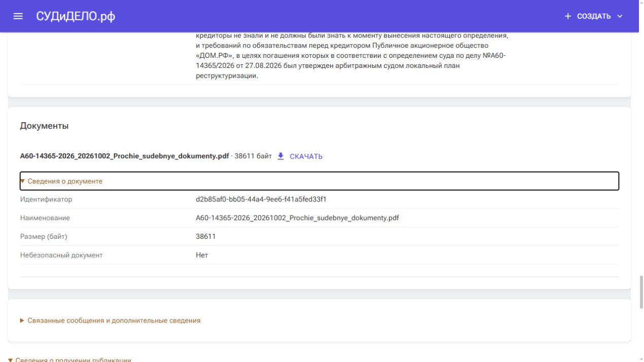Click the size value 38611 in Размер row
Viewport: 644px width, 362px height.
[205, 236]
